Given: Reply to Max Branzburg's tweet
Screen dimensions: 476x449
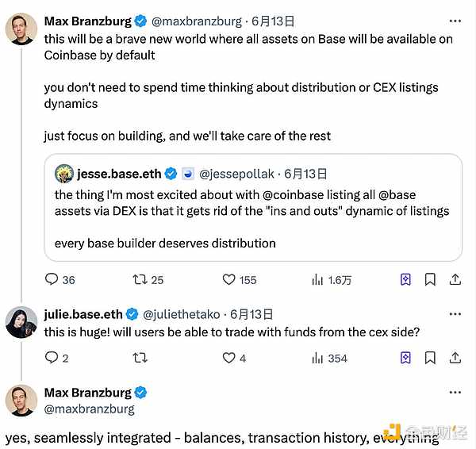Looking at the screenshot, I should (52, 279).
